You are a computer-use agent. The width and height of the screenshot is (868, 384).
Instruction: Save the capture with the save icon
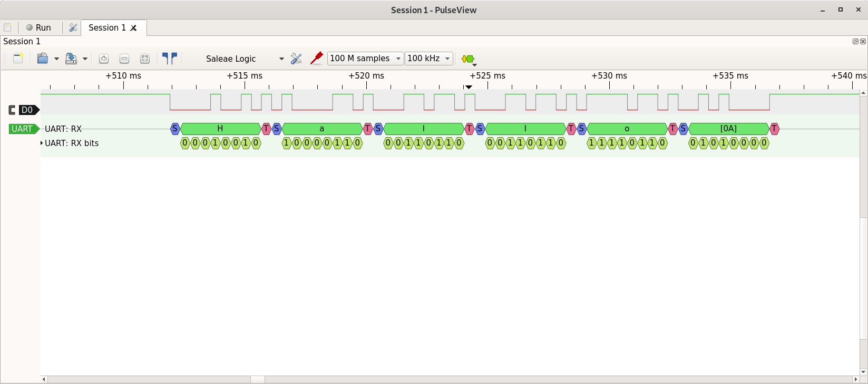(x=71, y=59)
